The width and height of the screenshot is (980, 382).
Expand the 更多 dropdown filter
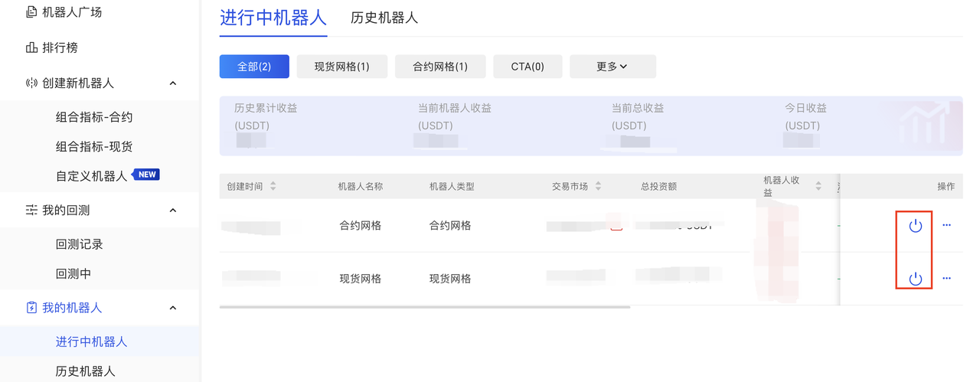(612, 67)
